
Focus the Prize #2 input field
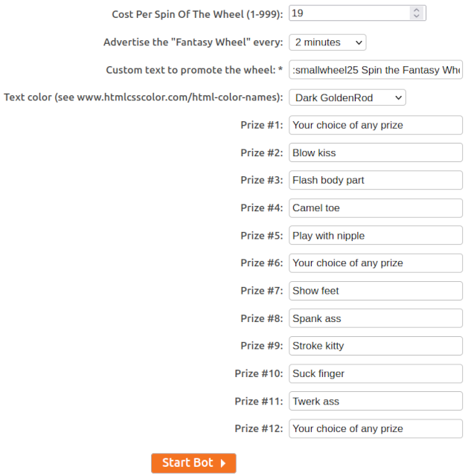pyautogui.click(x=376, y=152)
